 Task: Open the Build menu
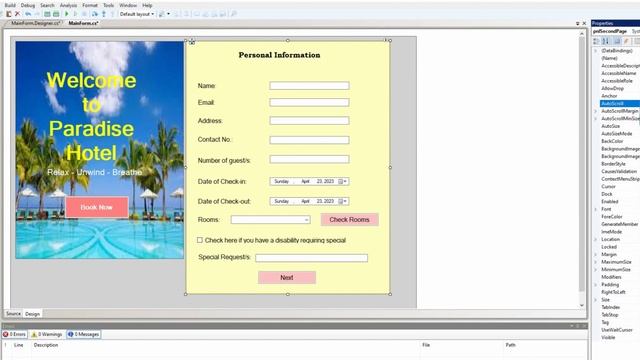(x=10, y=5)
